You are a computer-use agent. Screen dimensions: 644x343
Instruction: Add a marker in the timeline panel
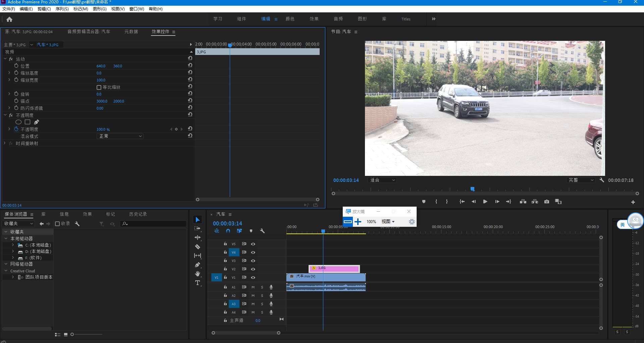point(251,231)
